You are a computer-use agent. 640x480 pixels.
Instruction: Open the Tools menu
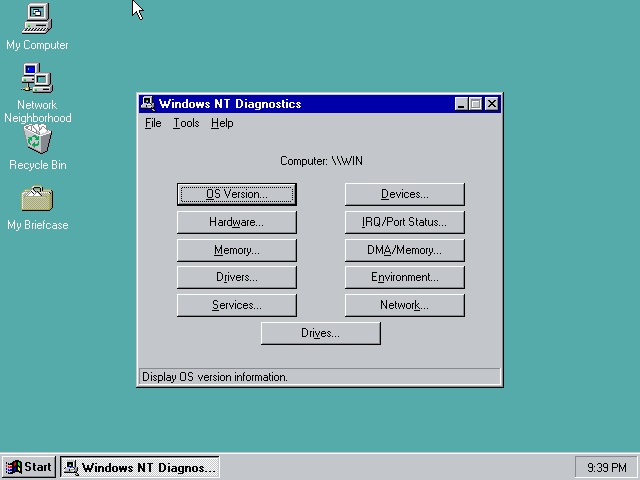(x=186, y=123)
